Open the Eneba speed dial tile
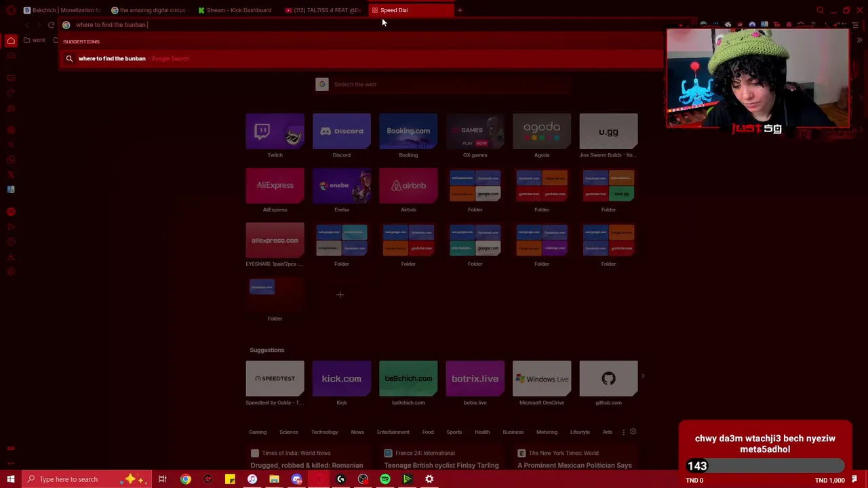This screenshot has width=868, height=488. coord(342,186)
